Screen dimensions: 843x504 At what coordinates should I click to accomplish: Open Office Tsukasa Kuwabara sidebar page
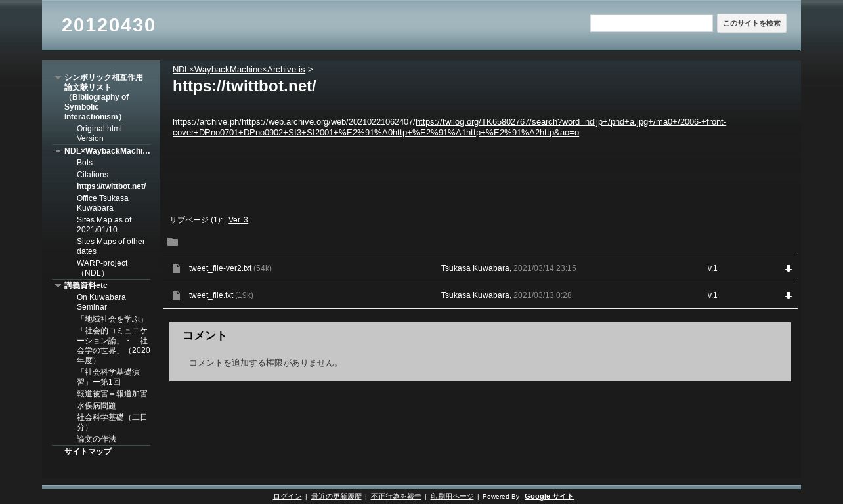coord(102,203)
